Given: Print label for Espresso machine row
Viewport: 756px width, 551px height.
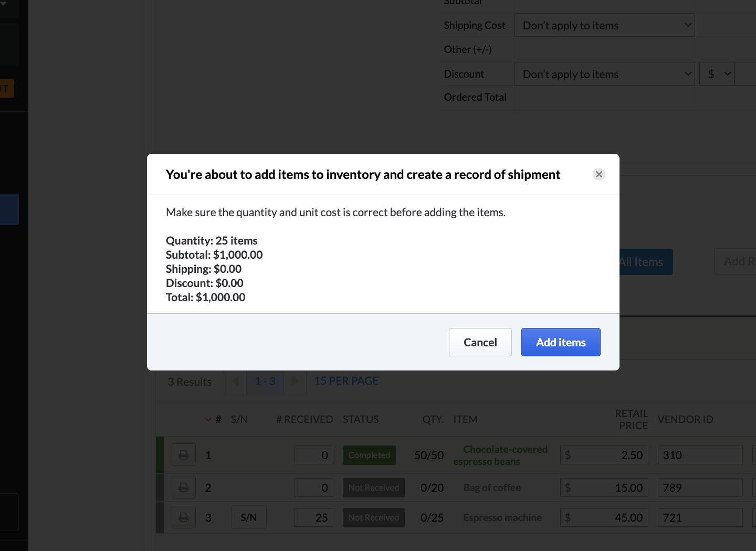Looking at the screenshot, I should tap(184, 517).
